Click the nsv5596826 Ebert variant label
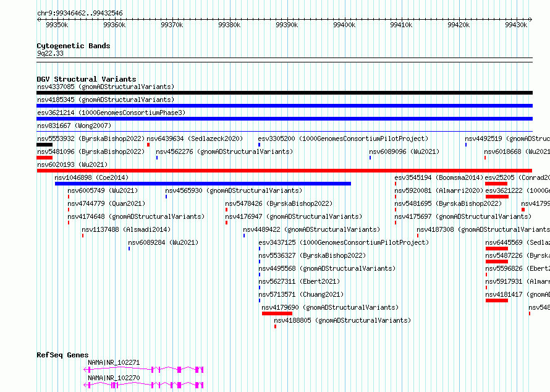 [517, 268]
